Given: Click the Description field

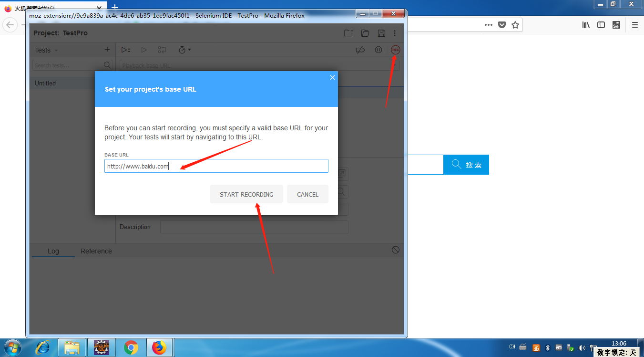Looking at the screenshot, I should click(x=254, y=227).
